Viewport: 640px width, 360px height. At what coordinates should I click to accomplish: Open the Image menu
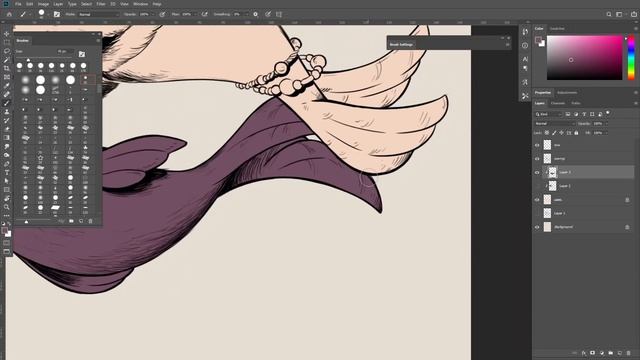[x=43, y=4]
